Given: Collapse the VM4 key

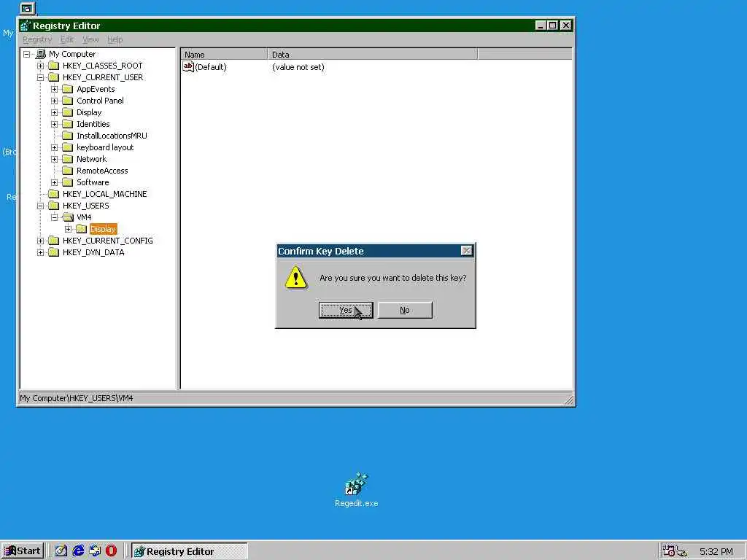Looking at the screenshot, I should coord(54,217).
